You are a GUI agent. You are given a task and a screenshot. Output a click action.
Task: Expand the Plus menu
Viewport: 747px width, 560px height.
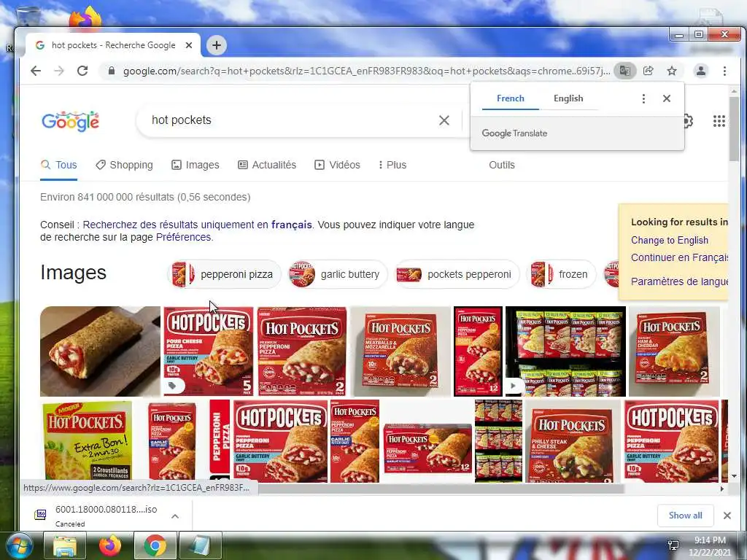392,166
